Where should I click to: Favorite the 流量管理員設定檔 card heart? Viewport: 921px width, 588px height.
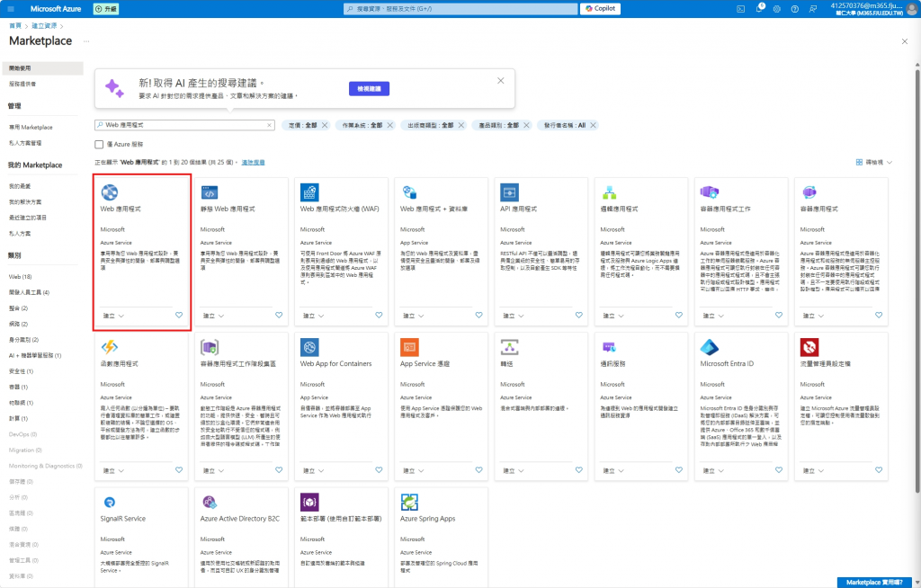pos(879,470)
